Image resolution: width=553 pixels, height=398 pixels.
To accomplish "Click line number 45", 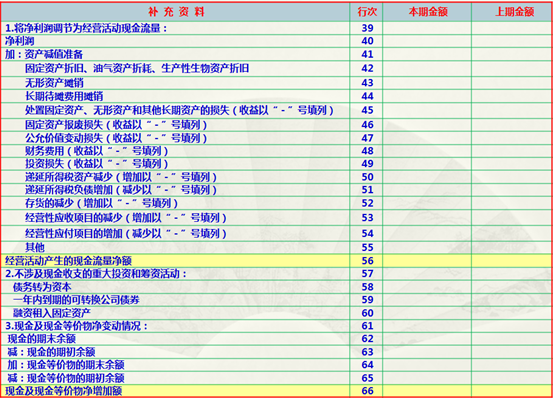I will click(367, 110).
